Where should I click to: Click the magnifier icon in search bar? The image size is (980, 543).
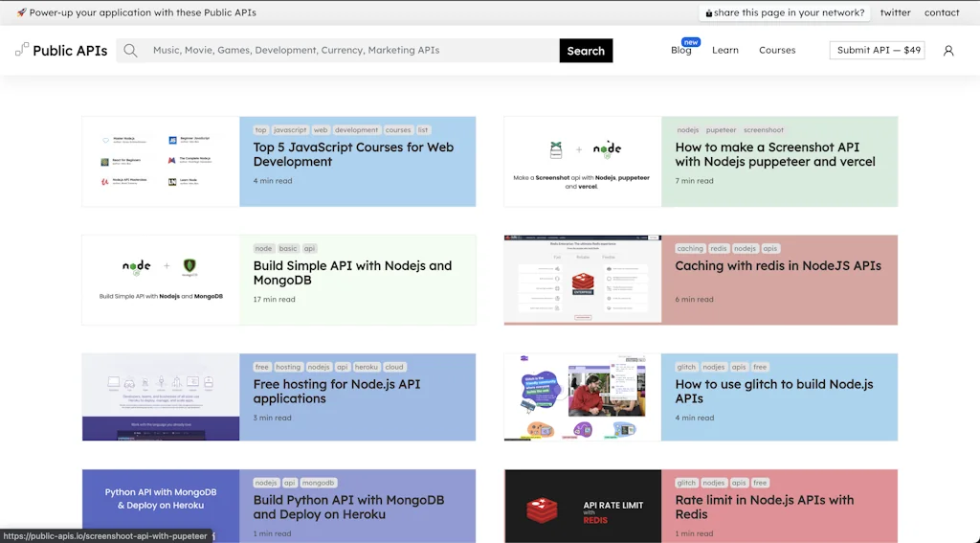[130, 51]
